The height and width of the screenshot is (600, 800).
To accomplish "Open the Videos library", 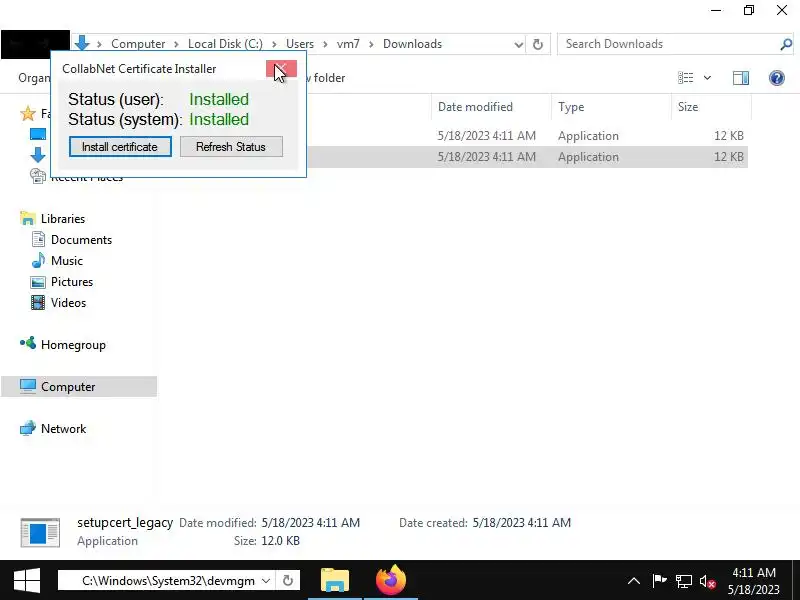I will pos(68,303).
